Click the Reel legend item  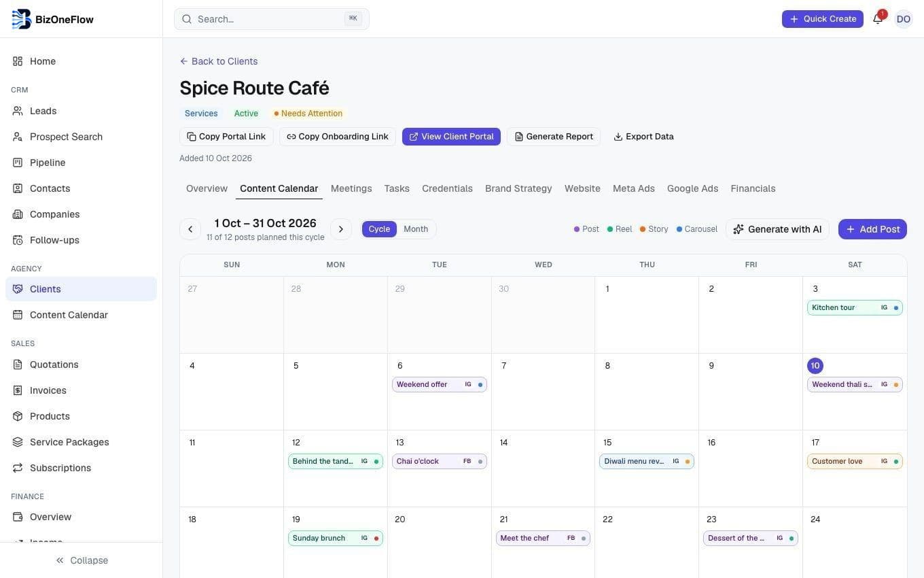click(620, 229)
